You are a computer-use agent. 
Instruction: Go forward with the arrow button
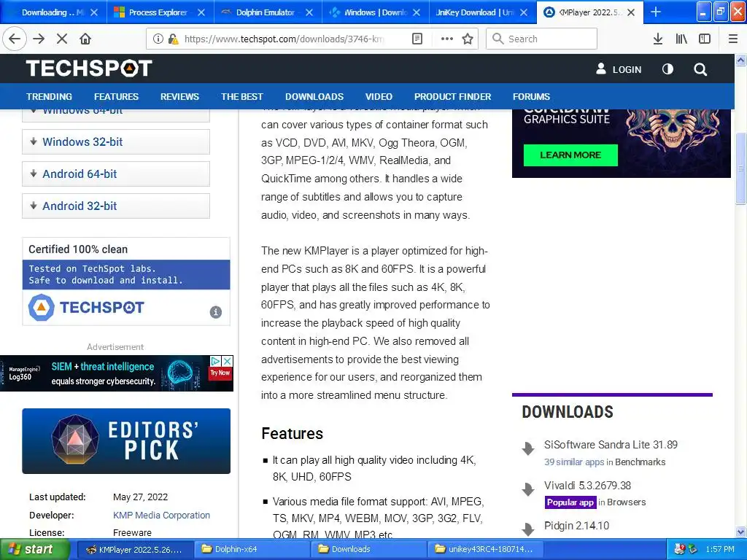click(x=39, y=39)
